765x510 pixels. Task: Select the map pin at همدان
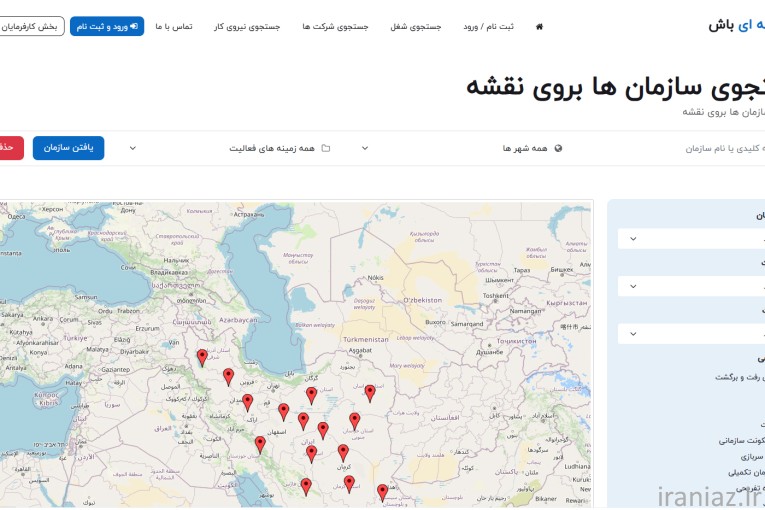(248, 403)
